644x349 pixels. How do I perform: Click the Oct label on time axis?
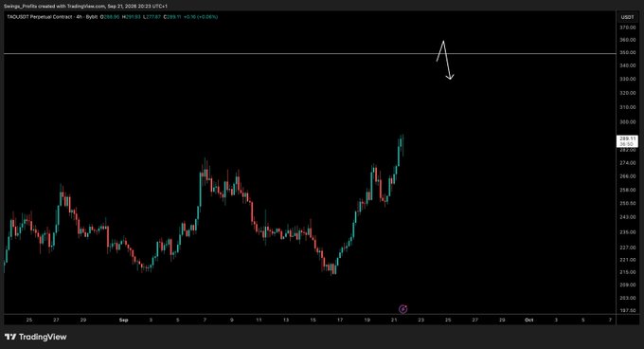coord(529,320)
